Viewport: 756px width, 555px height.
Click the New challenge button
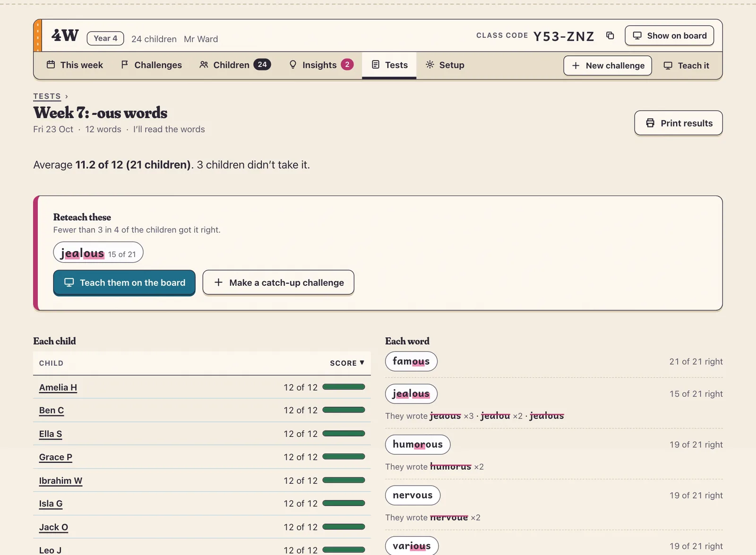click(x=608, y=66)
